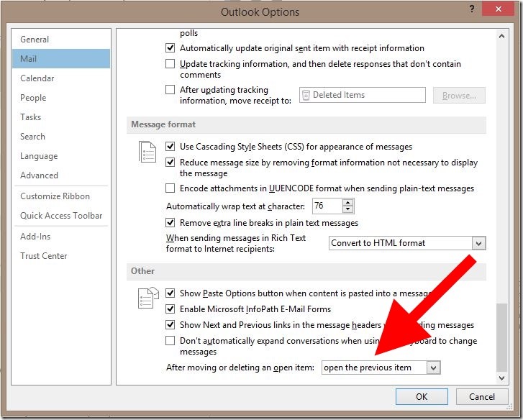This screenshot has height=420, width=523.
Task: Select the General category
Action: coord(61,40)
